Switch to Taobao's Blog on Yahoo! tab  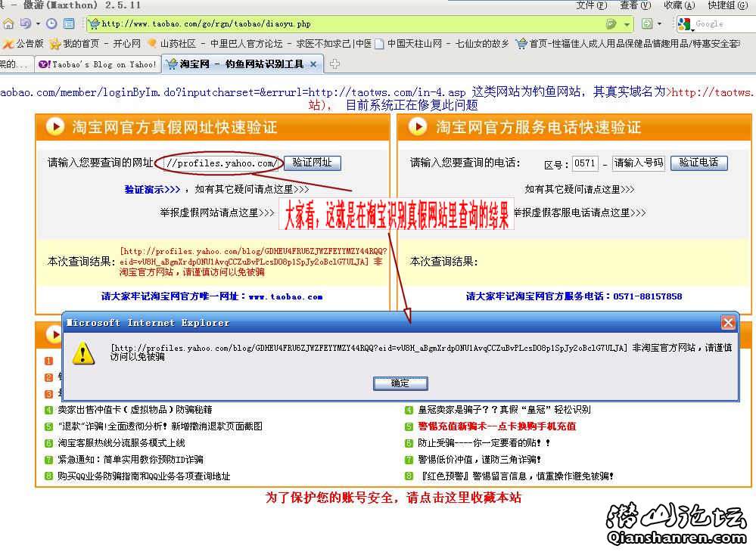[97, 64]
